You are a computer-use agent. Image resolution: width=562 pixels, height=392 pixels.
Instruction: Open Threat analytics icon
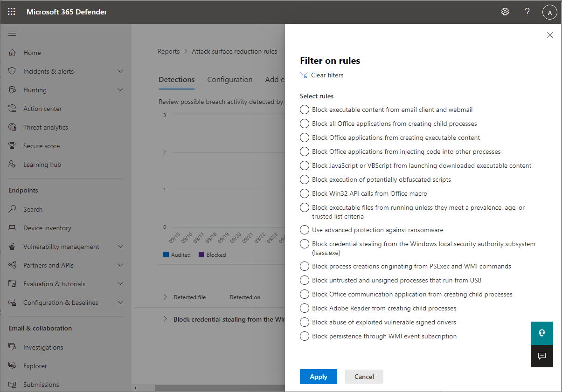point(13,127)
